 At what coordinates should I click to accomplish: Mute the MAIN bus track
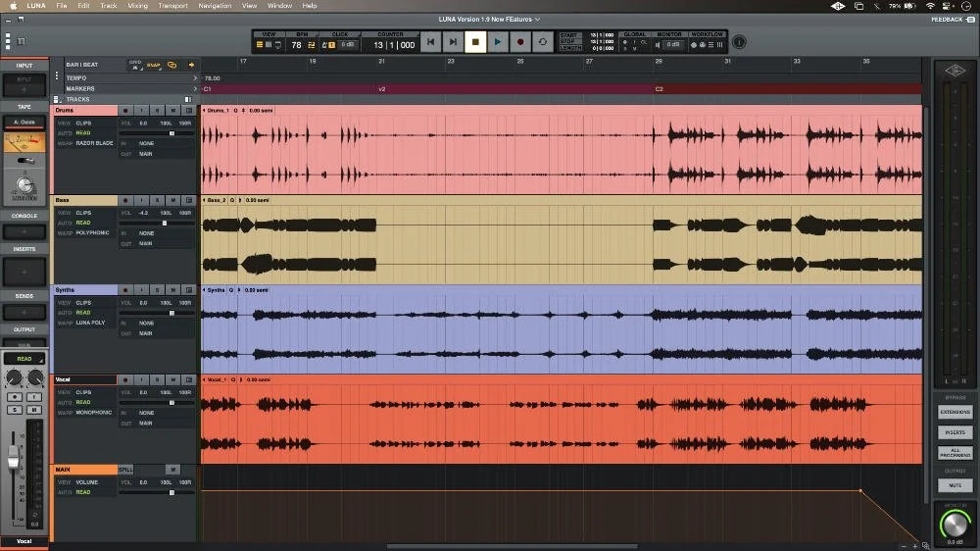coord(173,470)
